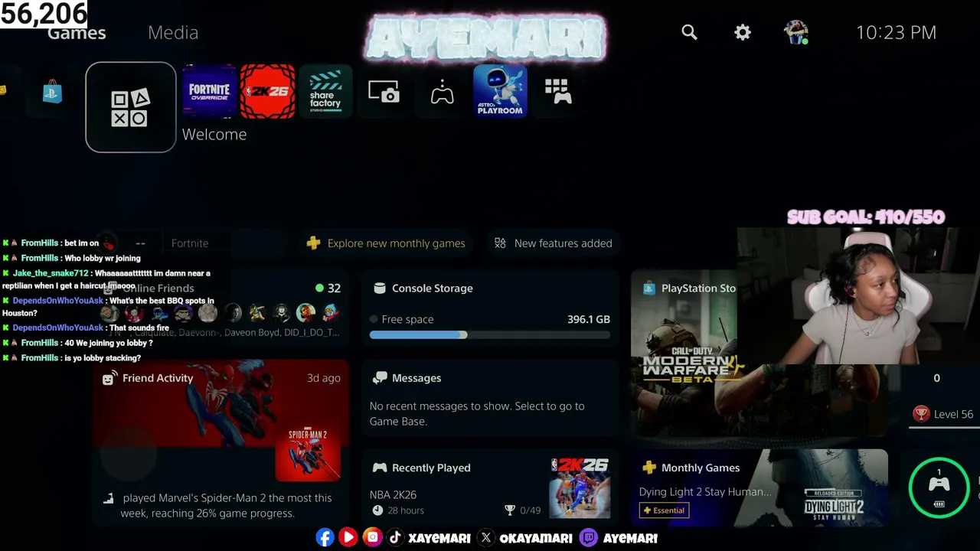This screenshot has width=980, height=551.
Task: Open the profile avatar in top bar
Action: 796,32
